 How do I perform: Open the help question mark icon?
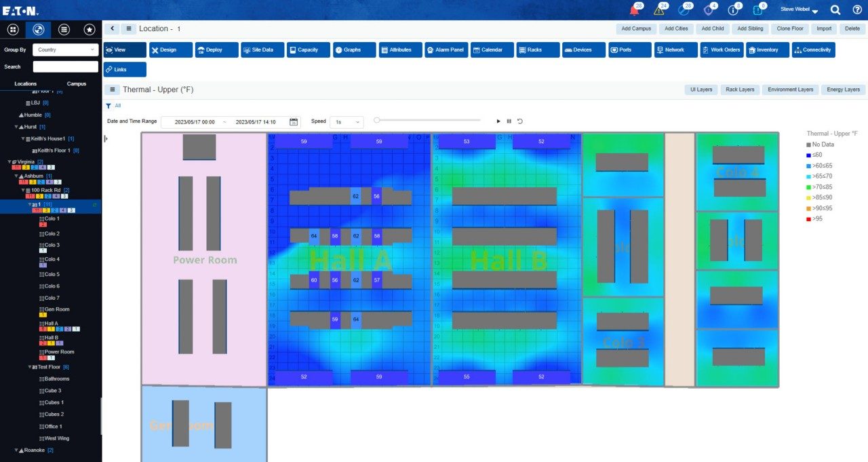tap(857, 10)
